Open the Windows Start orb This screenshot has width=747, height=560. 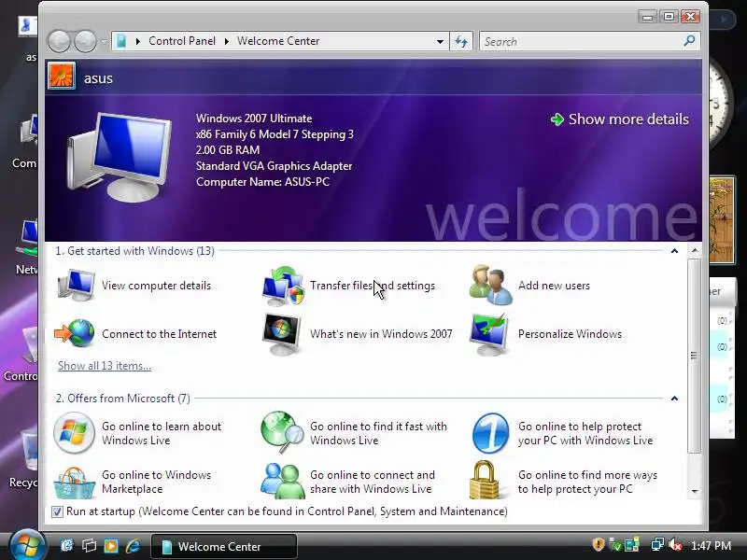coord(27,545)
